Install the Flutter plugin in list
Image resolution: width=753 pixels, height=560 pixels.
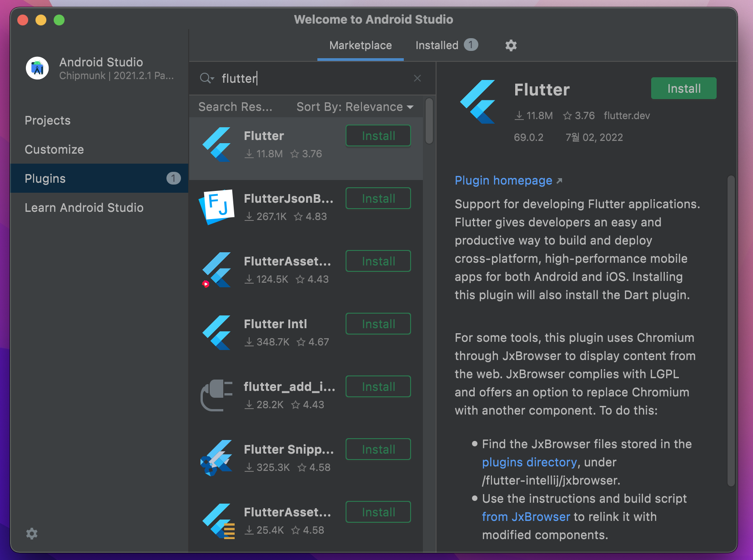pos(378,135)
